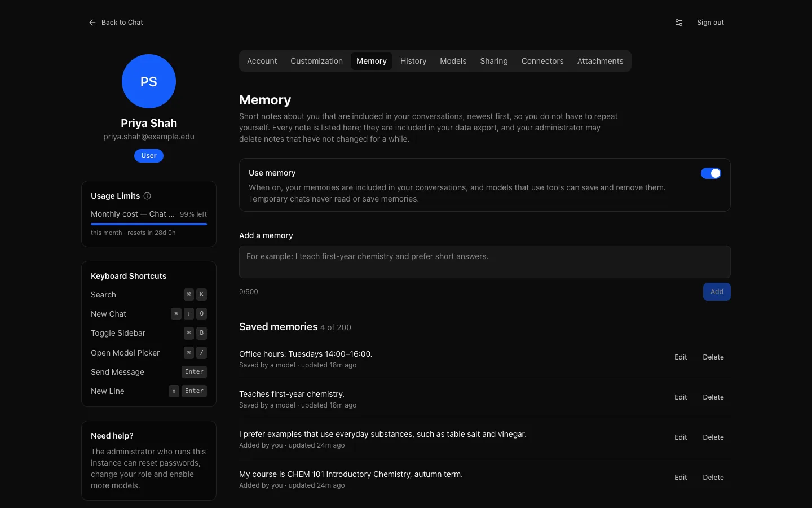
Task: Select the Memory tab
Action: (372, 61)
